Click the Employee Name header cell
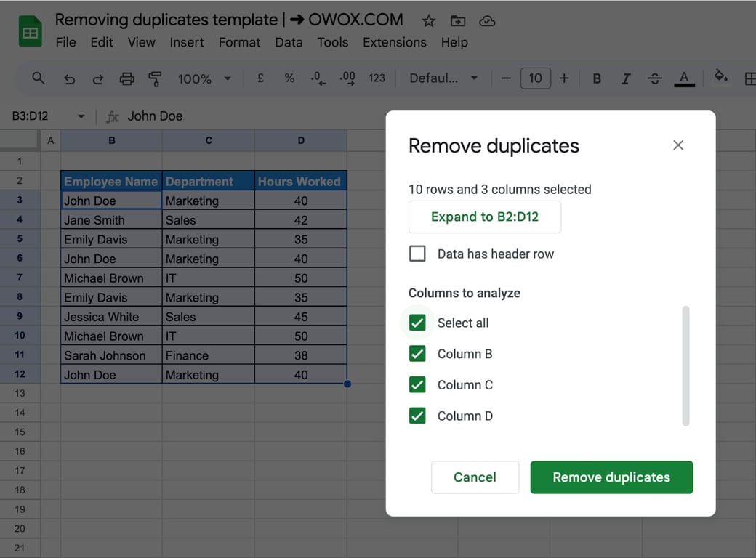The width and height of the screenshot is (756, 558). tap(111, 181)
